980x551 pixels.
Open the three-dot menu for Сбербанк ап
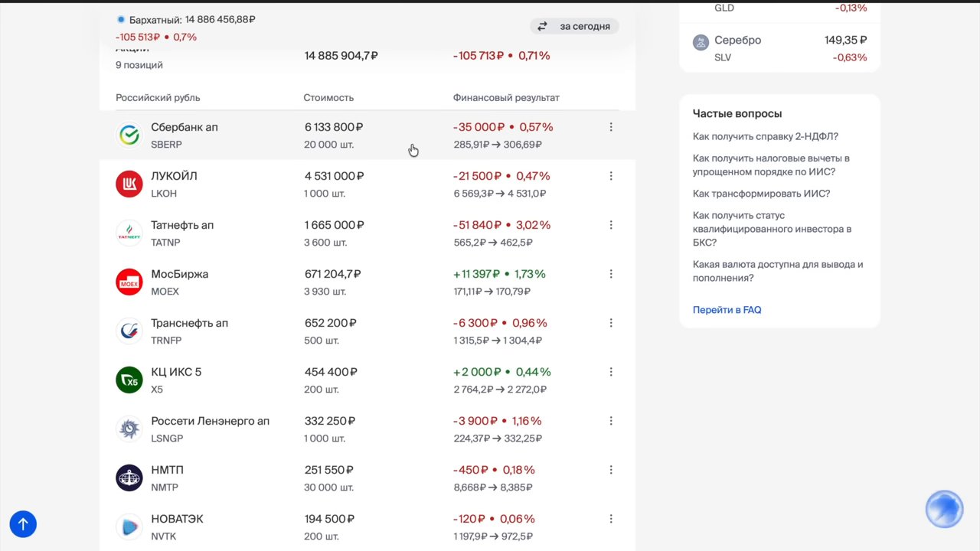611,127
